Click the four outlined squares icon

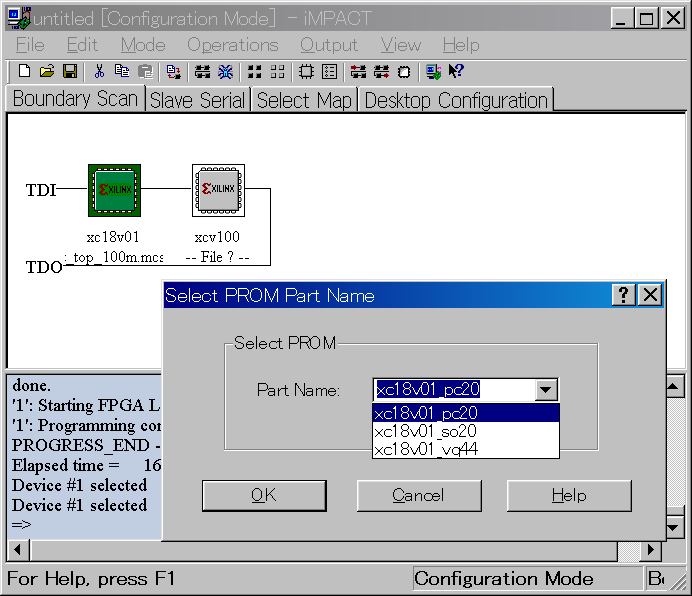click(278, 72)
